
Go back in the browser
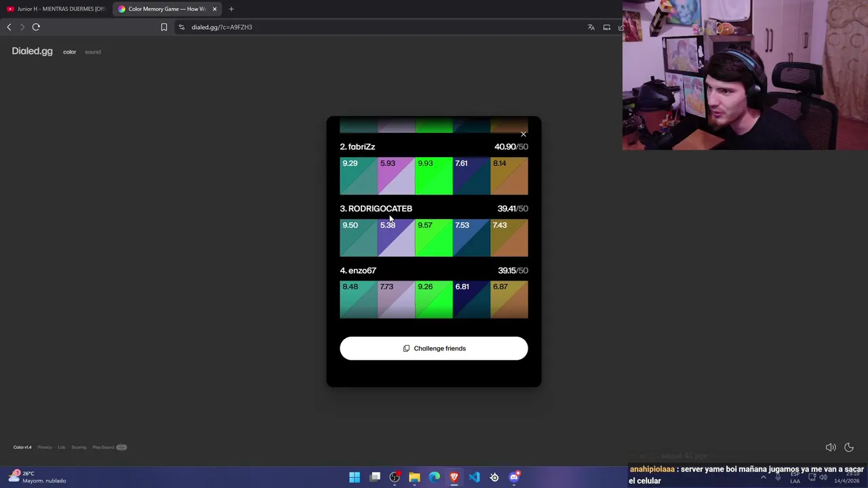click(9, 27)
